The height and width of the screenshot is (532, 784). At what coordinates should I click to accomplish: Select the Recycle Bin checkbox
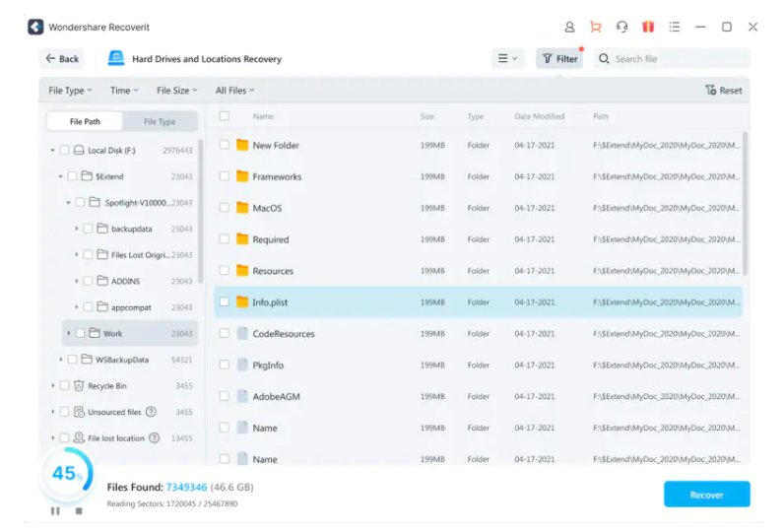click(65, 386)
